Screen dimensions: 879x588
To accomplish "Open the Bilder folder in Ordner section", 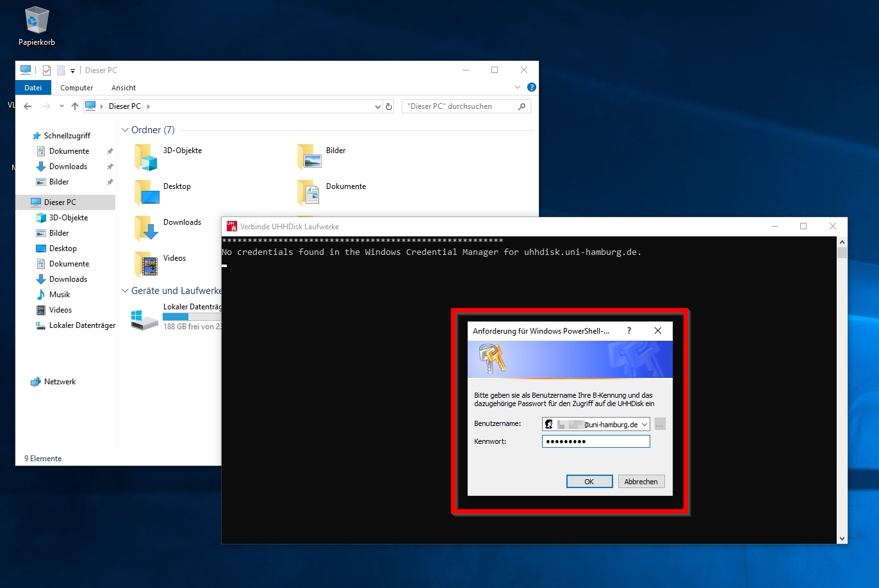I will click(309, 157).
